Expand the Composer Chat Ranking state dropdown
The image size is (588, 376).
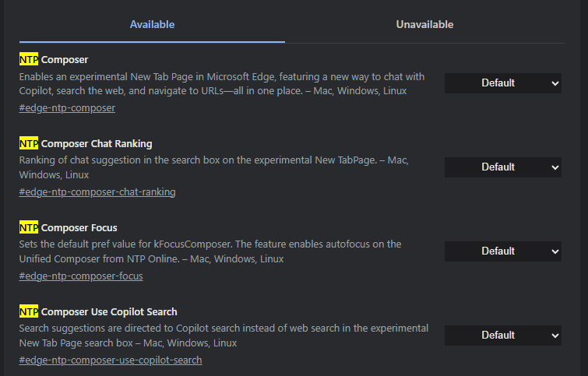(503, 167)
